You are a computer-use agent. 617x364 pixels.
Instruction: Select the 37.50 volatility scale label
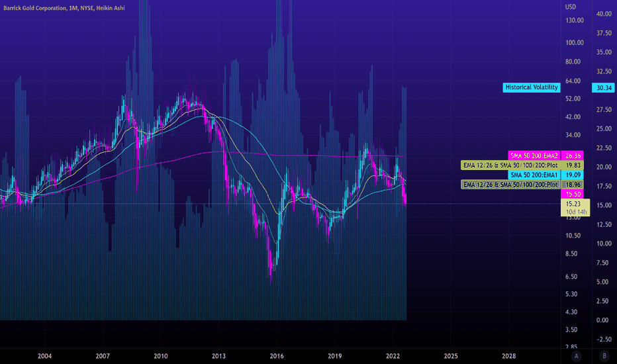click(604, 33)
